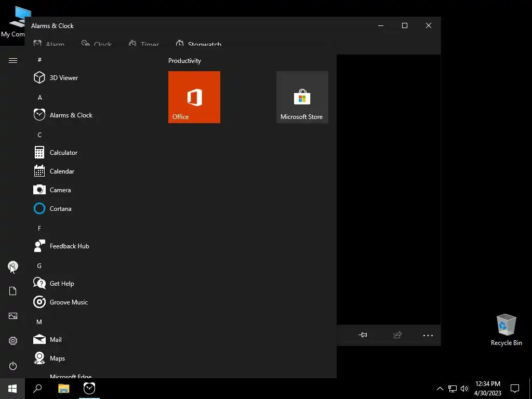532x399 pixels.
Task: Maximize the Alarms & Clock window
Action: click(x=404, y=25)
